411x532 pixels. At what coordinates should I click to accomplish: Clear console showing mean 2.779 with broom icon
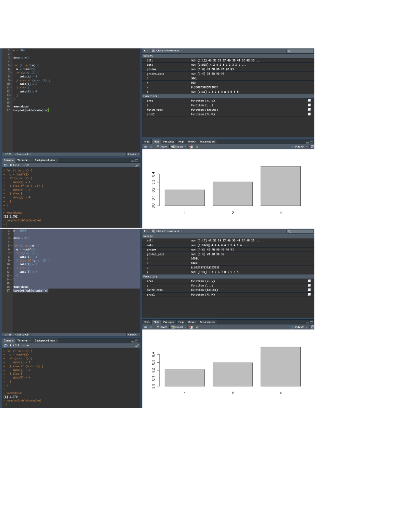[137, 346]
